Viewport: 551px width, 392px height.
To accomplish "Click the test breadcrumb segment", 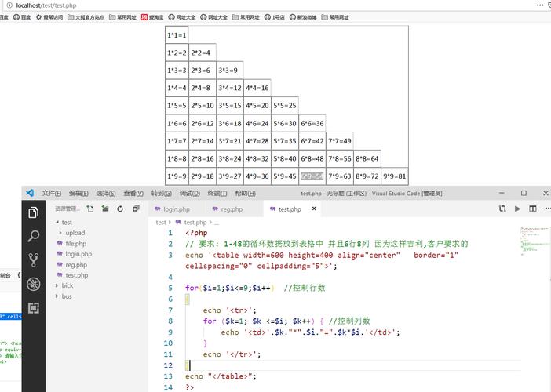I will (x=161, y=223).
